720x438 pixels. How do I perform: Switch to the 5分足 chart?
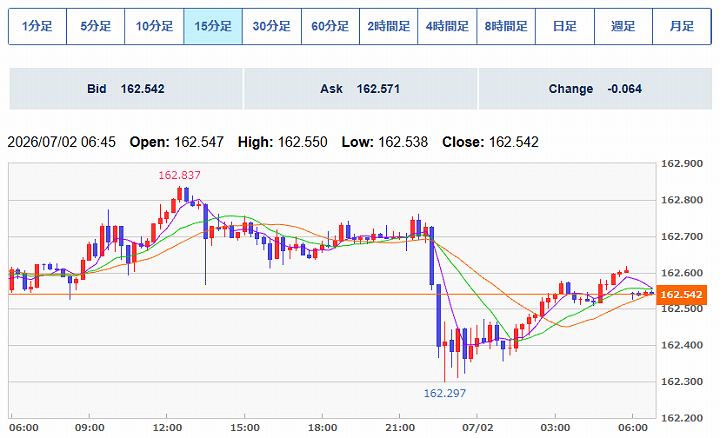point(96,26)
